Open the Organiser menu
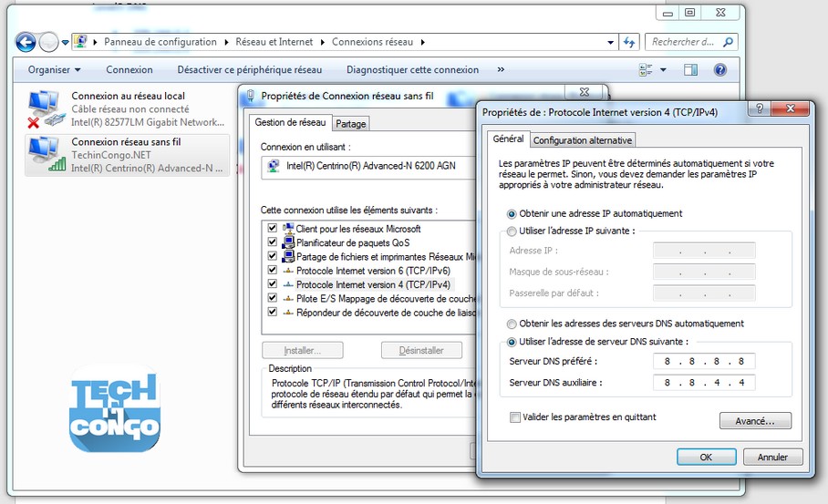 pos(54,69)
